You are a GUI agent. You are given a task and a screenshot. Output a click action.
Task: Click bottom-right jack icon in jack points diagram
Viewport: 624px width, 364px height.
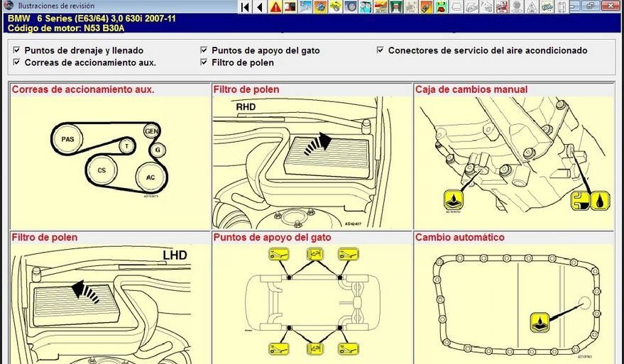tap(349, 349)
